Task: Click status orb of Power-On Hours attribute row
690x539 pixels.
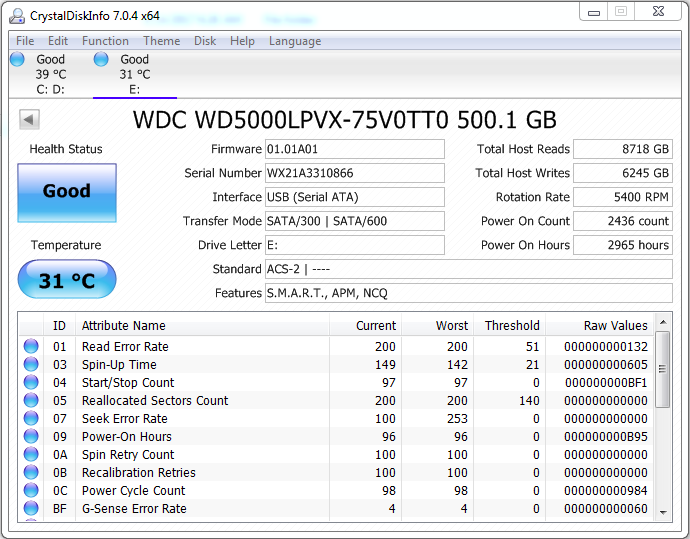Action: [x=31, y=436]
